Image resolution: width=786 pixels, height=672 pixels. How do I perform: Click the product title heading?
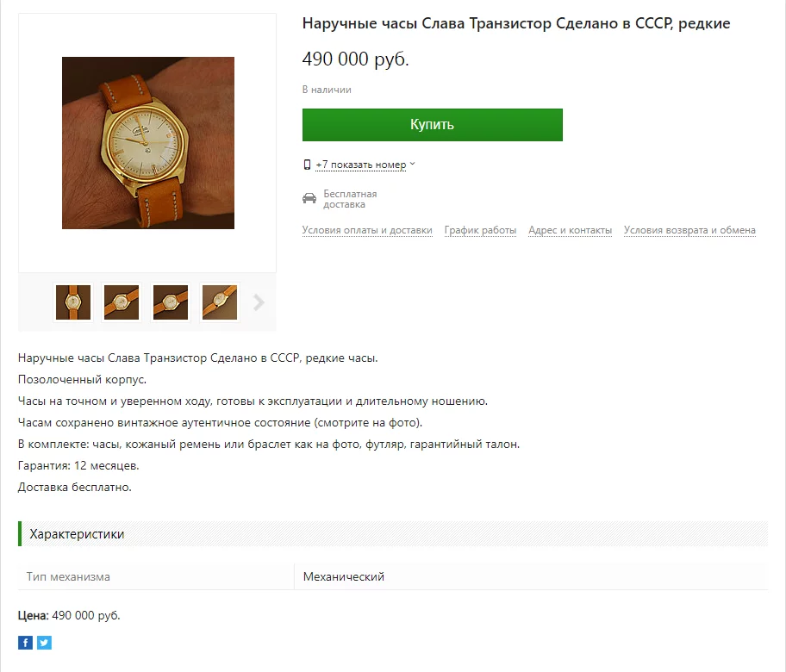click(x=515, y=23)
